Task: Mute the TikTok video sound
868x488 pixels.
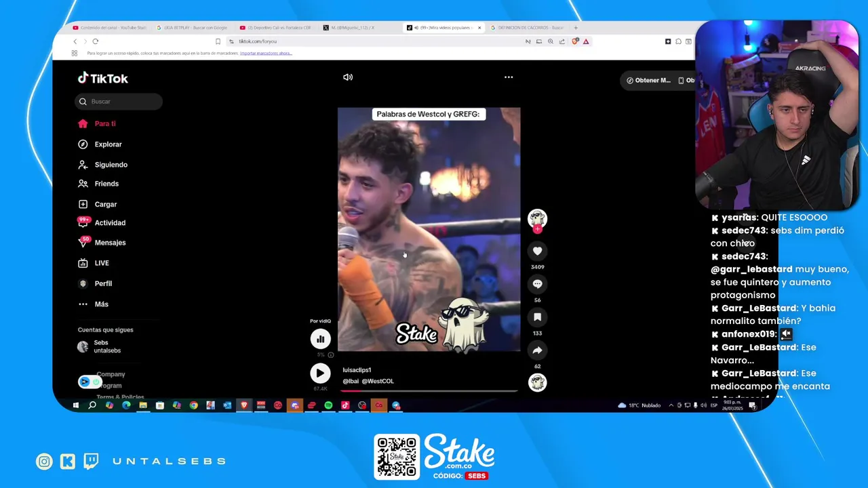Action: [x=348, y=77]
